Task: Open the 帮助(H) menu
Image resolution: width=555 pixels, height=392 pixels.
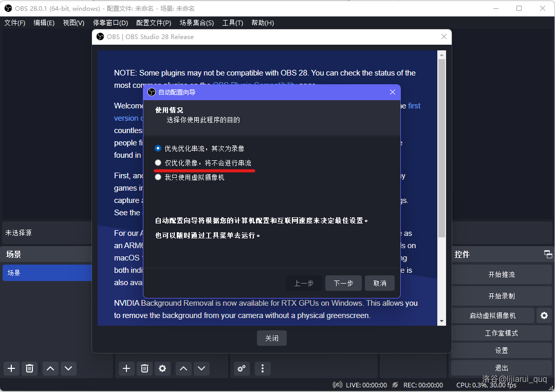Action: [263, 23]
